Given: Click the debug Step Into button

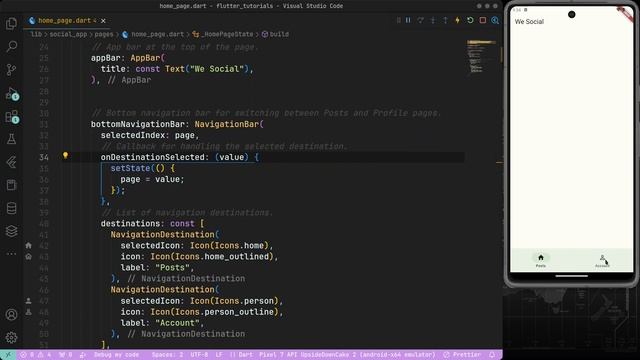Looking at the screenshot, I should tap(433, 20).
